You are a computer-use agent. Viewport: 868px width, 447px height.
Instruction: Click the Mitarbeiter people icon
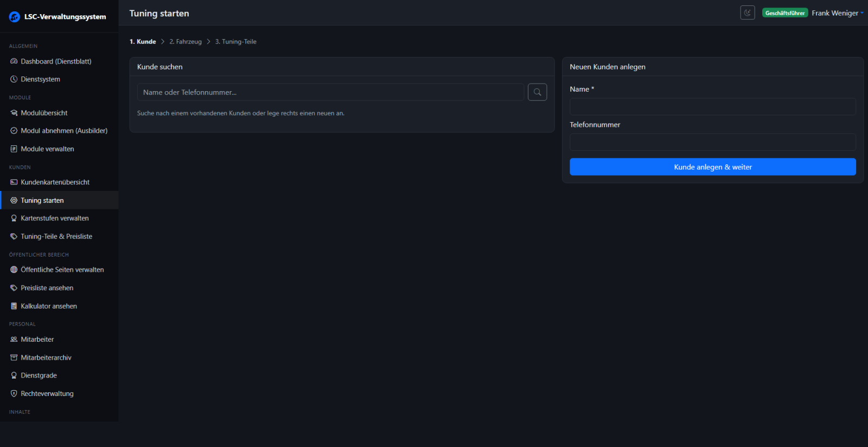(14, 340)
